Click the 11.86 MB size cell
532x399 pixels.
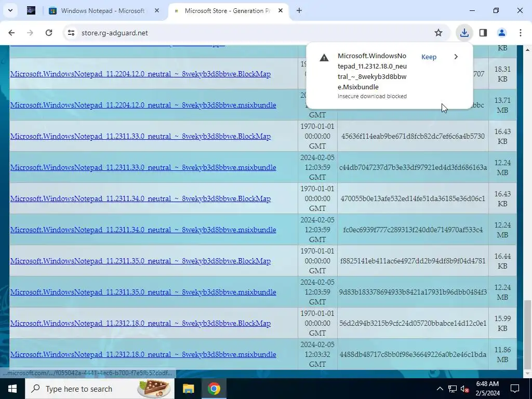pos(502,354)
